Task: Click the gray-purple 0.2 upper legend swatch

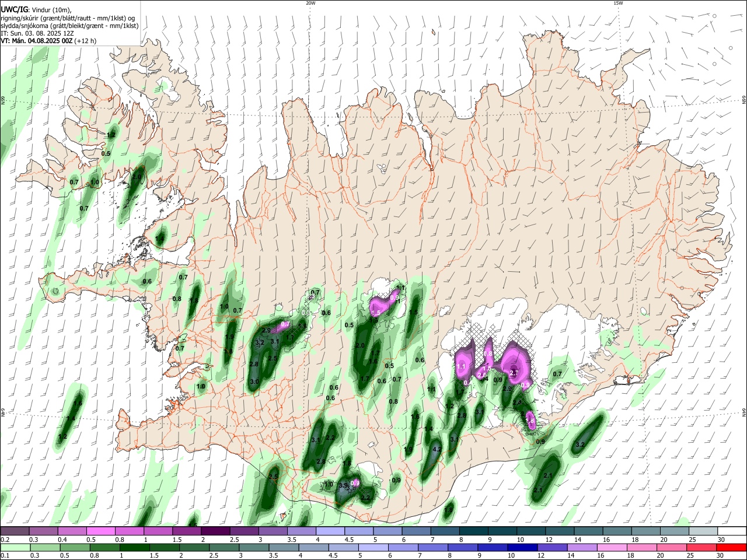Action: pyautogui.click(x=14, y=531)
